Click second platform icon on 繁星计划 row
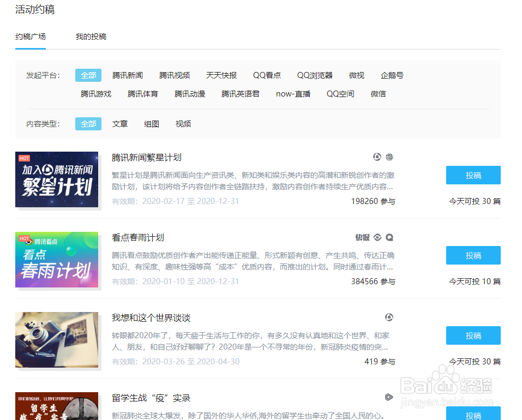Image resolution: width=522 pixels, height=420 pixels. [x=389, y=157]
